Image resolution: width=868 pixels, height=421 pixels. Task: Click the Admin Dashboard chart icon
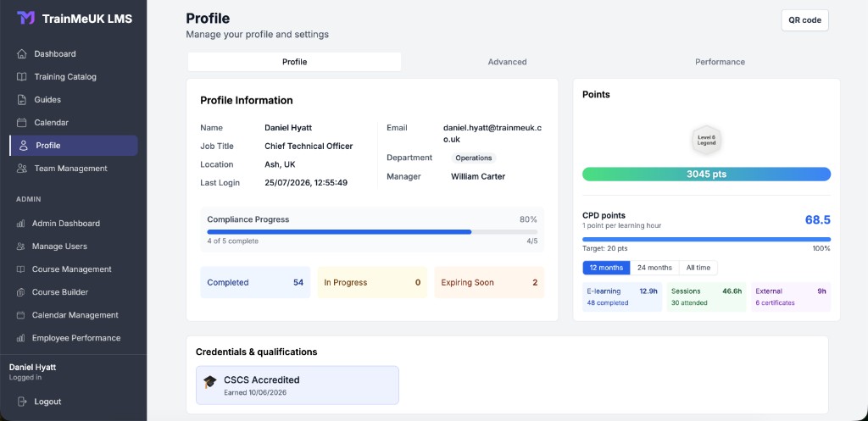tap(20, 224)
